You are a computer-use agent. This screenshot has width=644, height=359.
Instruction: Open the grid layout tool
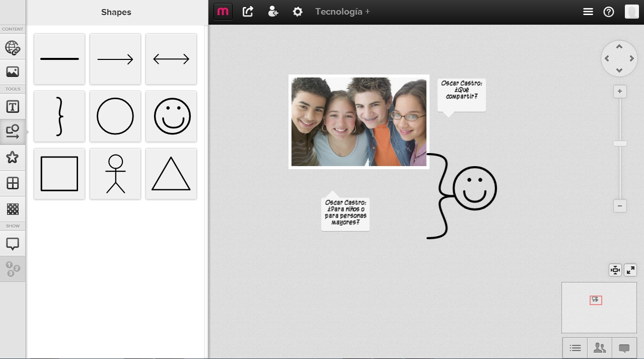point(13,183)
